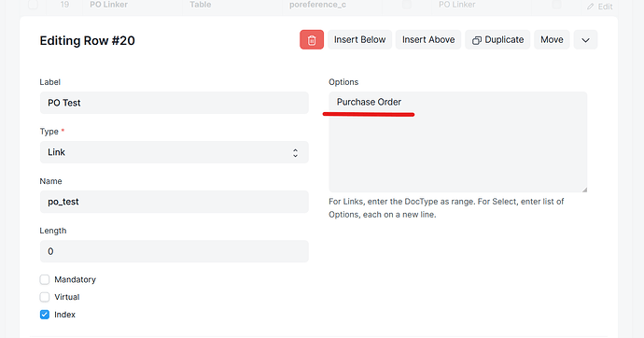Image resolution: width=644 pixels, height=338 pixels.
Task: Click the PO Linker label in row 19
Action: point(108,5)
